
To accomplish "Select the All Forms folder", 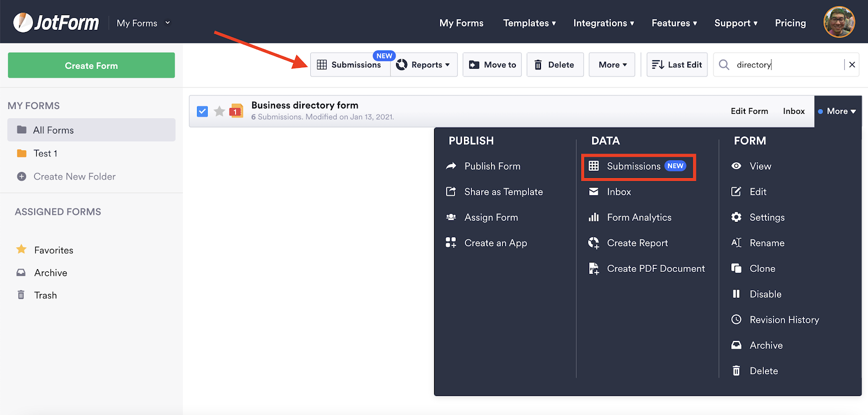I will coord(91,130).
